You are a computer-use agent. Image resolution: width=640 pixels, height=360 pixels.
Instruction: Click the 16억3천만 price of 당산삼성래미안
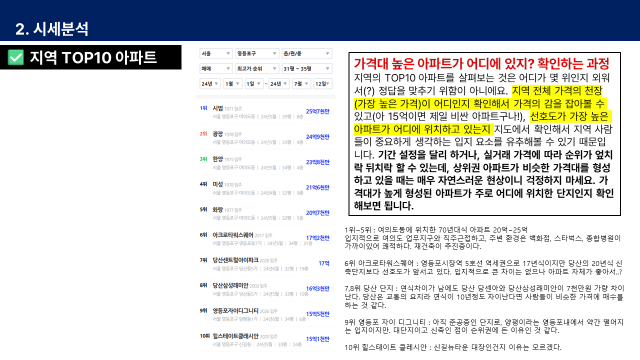pyautogui.click(x=318, y=289)
